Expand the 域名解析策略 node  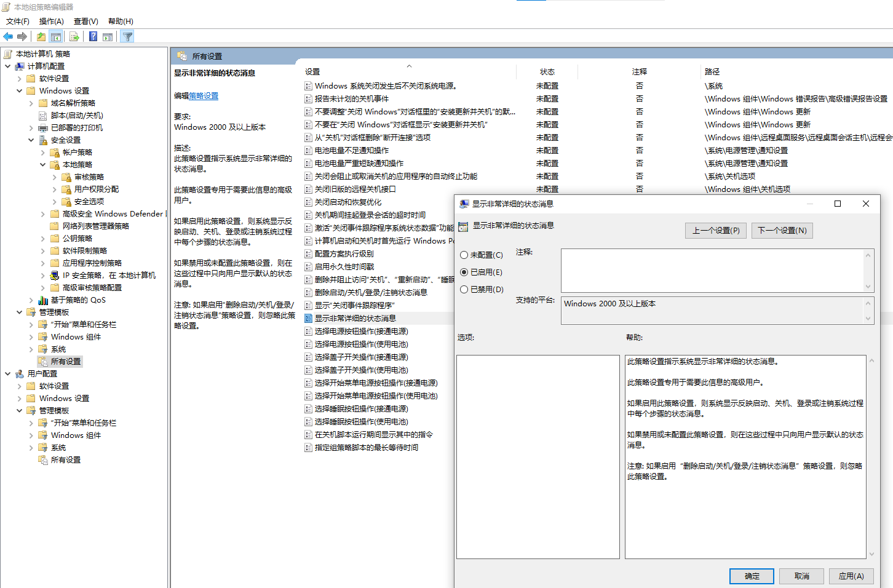click(31, 103)
